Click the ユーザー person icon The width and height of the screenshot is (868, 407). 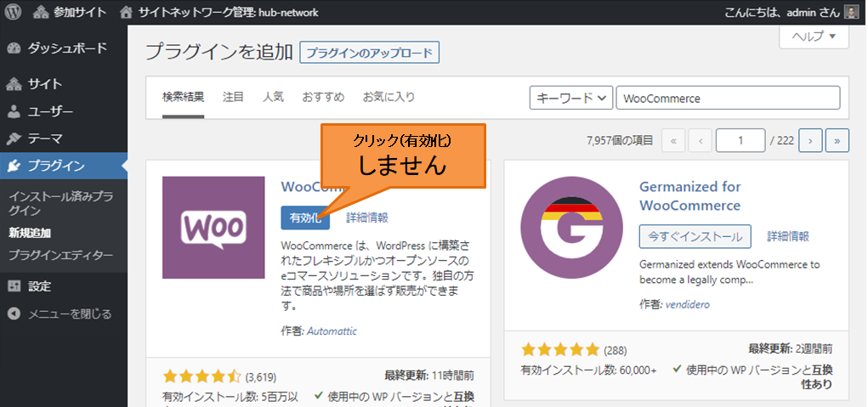14,111
